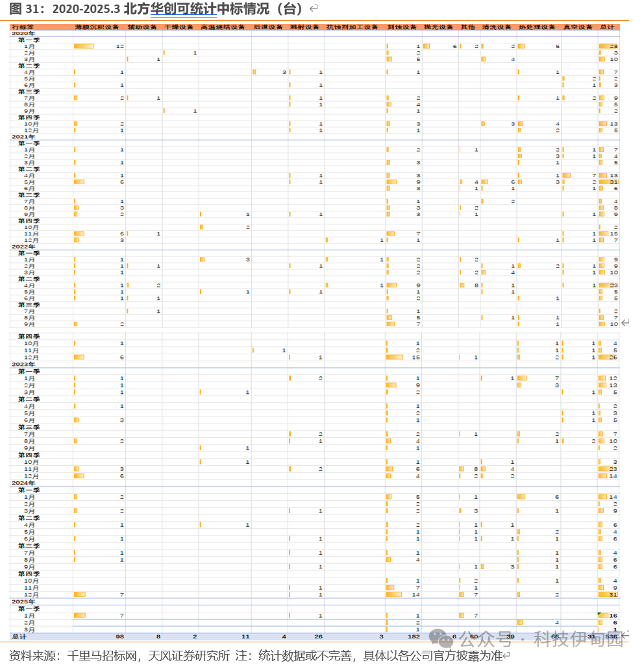Select the 刻蚀设备 column header

pos(402,27)
